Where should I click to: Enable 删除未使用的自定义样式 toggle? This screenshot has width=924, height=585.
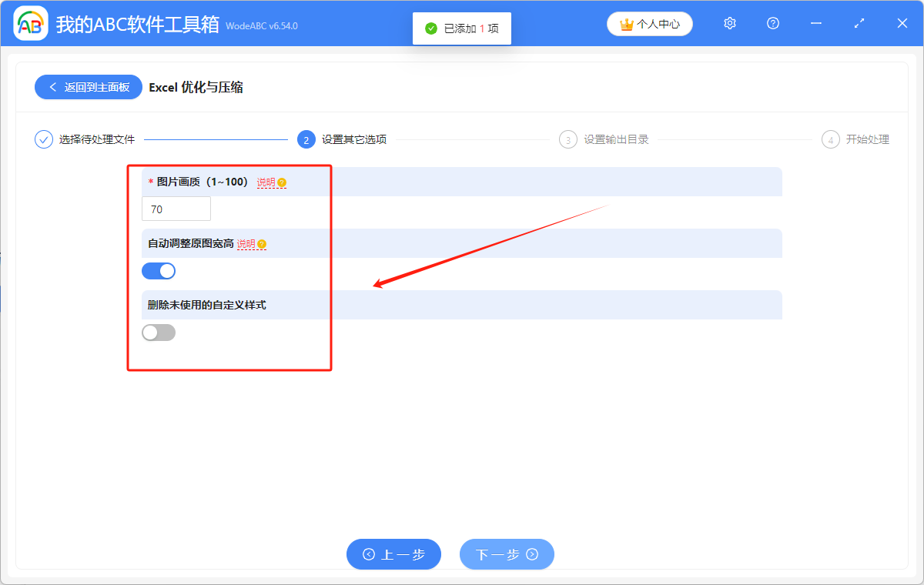click(159, 333)
